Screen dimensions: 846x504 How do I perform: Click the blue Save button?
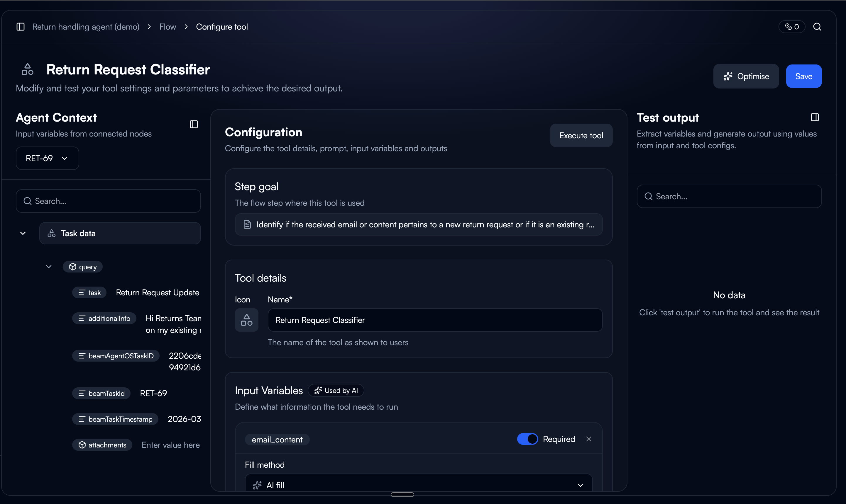tap(803, 76)
